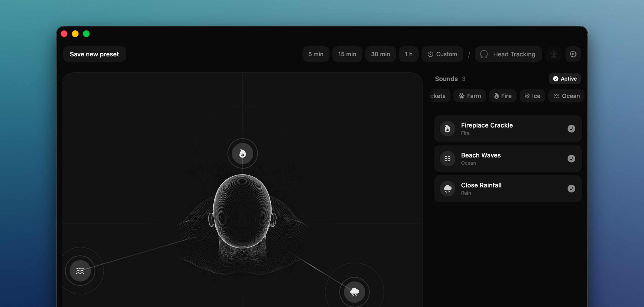Viewport: 644px width, 307px height.
Task: Filter sounds by the Ocean category
Action: [566, 96]
